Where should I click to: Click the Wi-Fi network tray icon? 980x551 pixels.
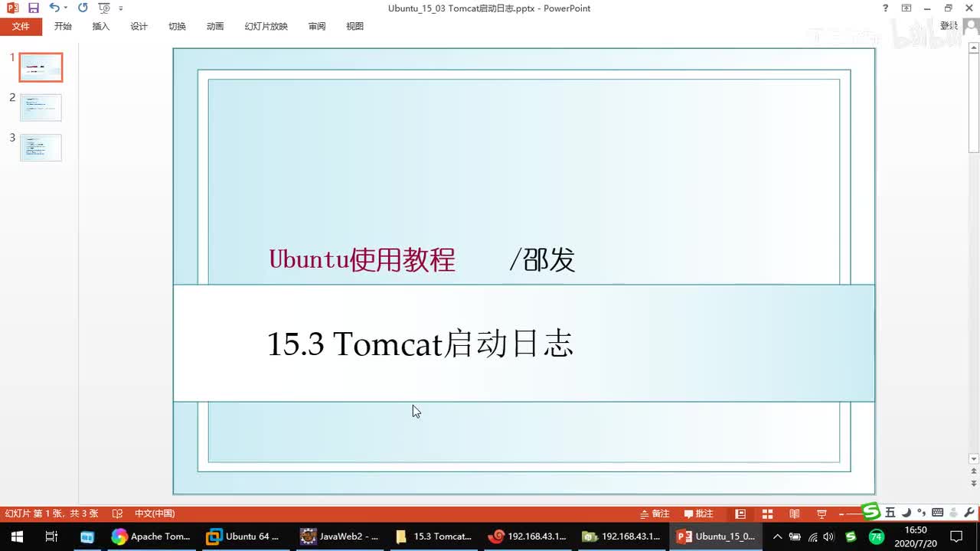(x=813, y=536)
